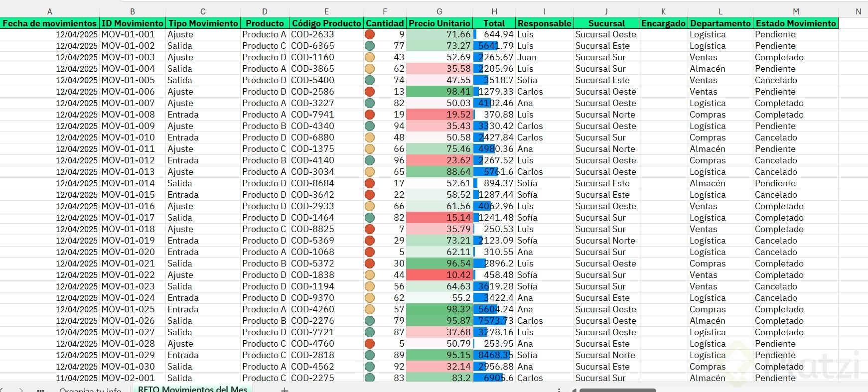Click the green indicator icon in row MOV-01-002

click(370, 46)
